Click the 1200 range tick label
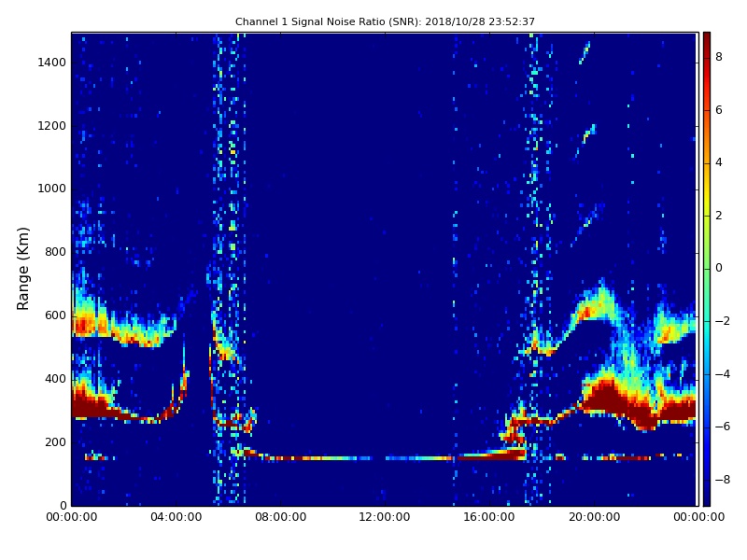Screen dimensions: 747x560 pos(52,126)
